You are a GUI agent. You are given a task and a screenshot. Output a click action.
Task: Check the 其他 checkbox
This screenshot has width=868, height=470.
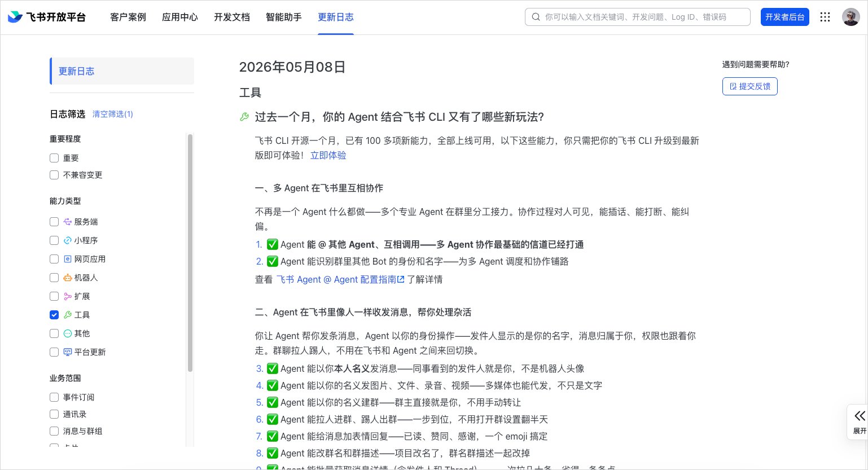tap(54, 333)
